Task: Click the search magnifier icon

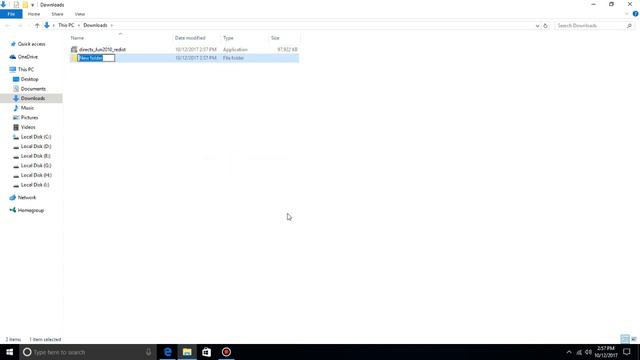Action: 629,26
